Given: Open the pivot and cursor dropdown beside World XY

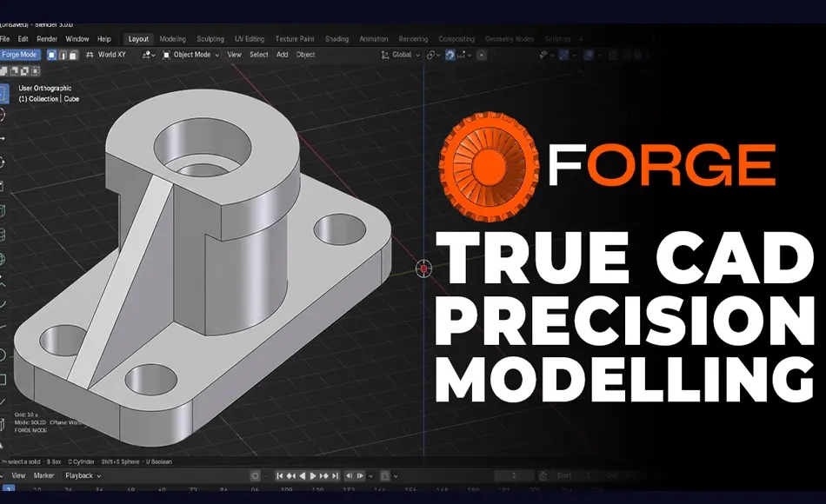Looking at the screenshot, I should pyautogui.click(x=149, y=55).
